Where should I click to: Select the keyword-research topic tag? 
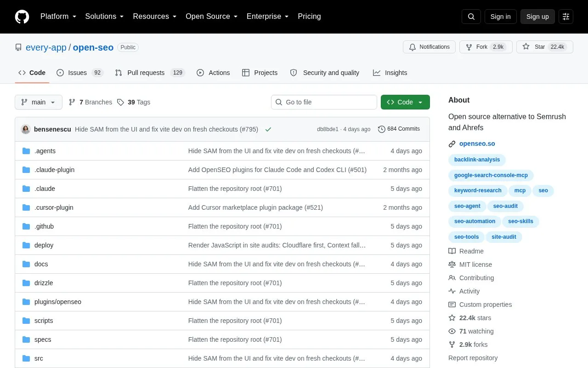(478, 190)
